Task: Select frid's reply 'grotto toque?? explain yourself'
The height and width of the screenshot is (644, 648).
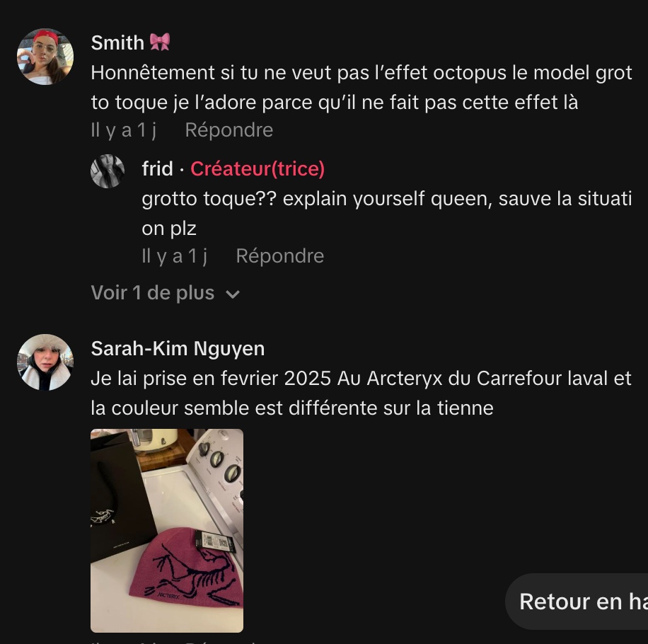Action: tap(387, 214)
